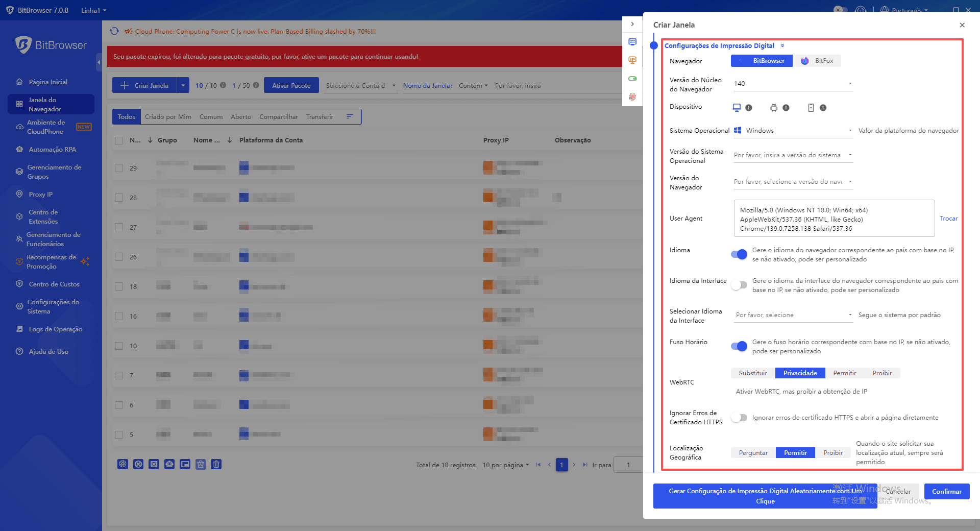
Task: Select the Android device icon
Action: 774,108
